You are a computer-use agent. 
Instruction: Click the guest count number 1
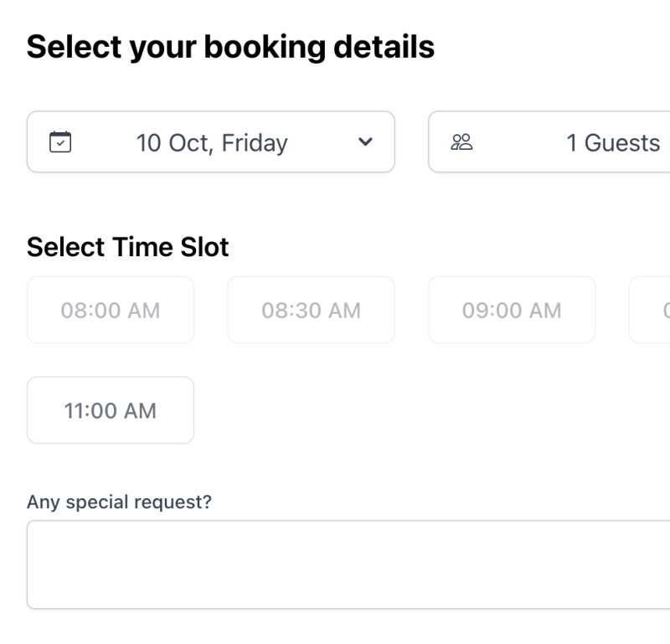click(x=572, y=143)
